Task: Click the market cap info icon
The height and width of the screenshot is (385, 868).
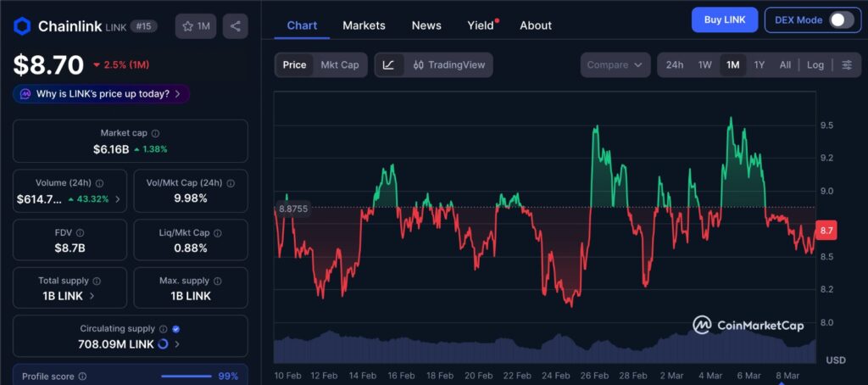Action: [x=156, y=133]
